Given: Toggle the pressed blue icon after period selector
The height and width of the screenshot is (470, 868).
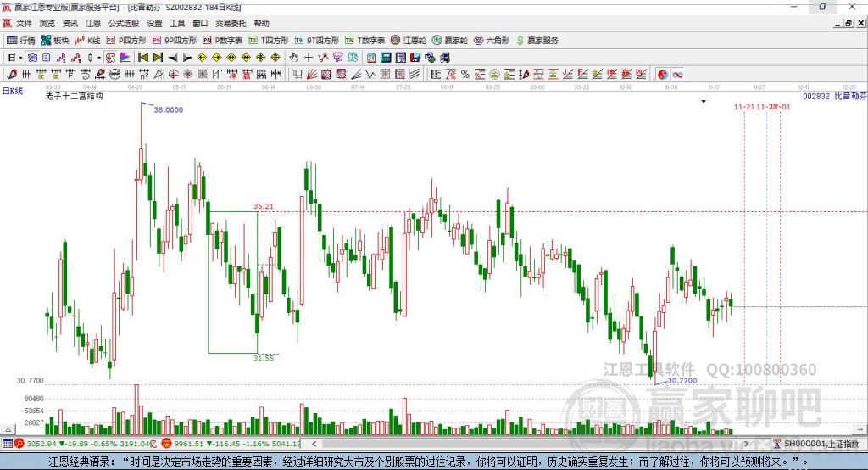Looking at the screenshot, I should pyautogui.click(x=32, y=58).
